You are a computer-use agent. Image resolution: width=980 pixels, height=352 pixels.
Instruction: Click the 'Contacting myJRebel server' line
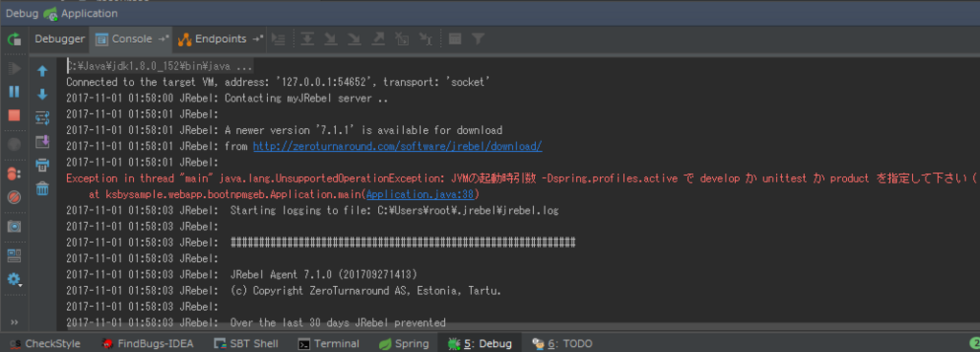228,99
